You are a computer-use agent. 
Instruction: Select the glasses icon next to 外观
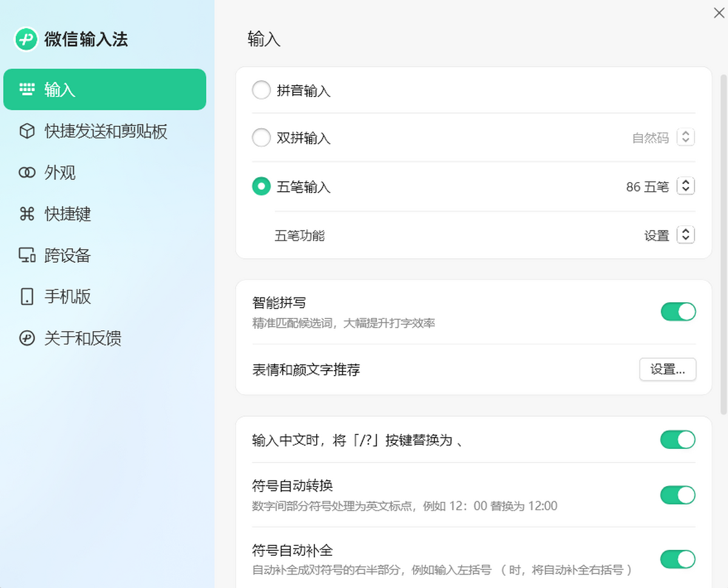click(27, 172)
